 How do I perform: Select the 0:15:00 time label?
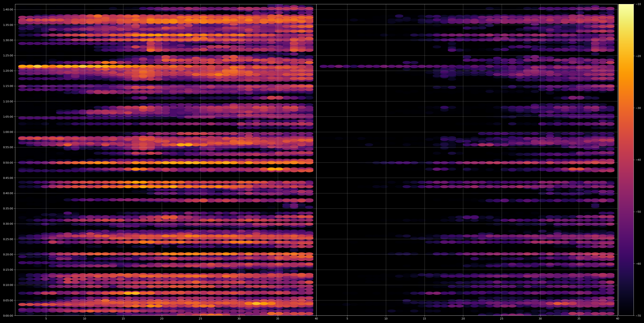(8, 269)
